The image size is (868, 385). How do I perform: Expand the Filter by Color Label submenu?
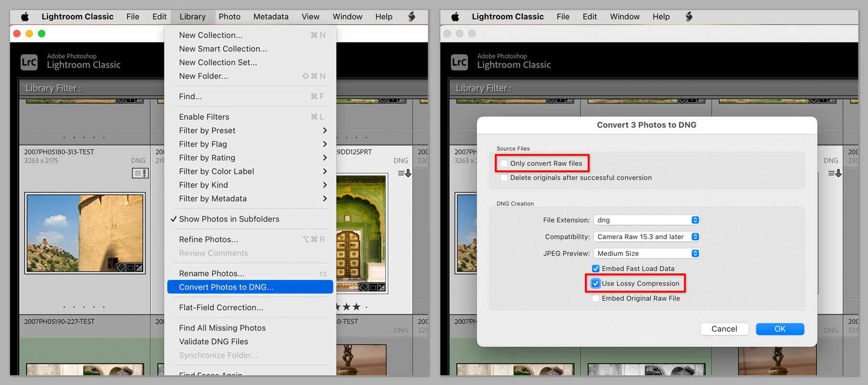[250, 172]
